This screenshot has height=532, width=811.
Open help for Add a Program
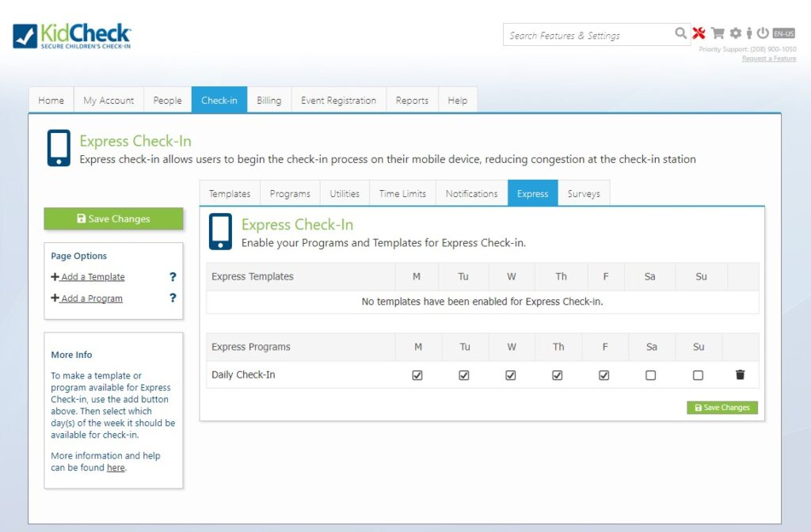[172, 298]
